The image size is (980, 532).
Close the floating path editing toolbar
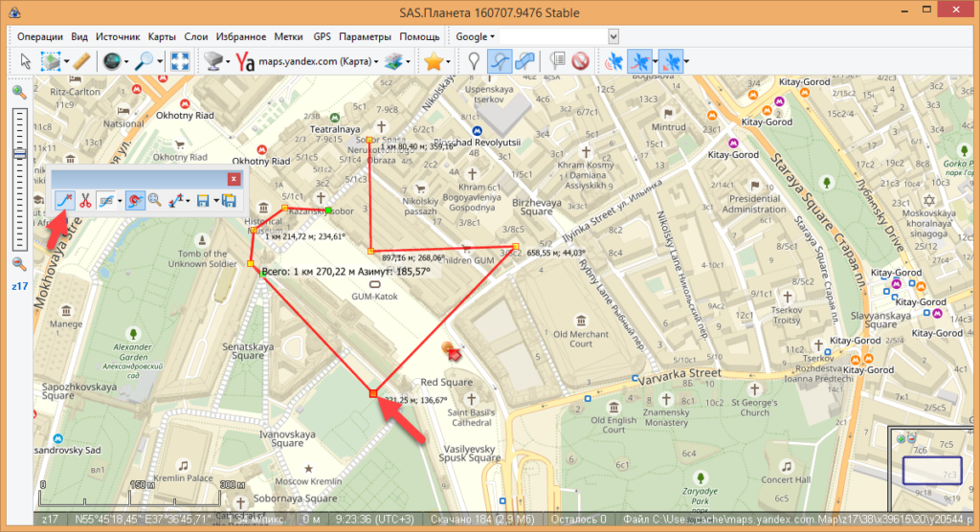233,178
